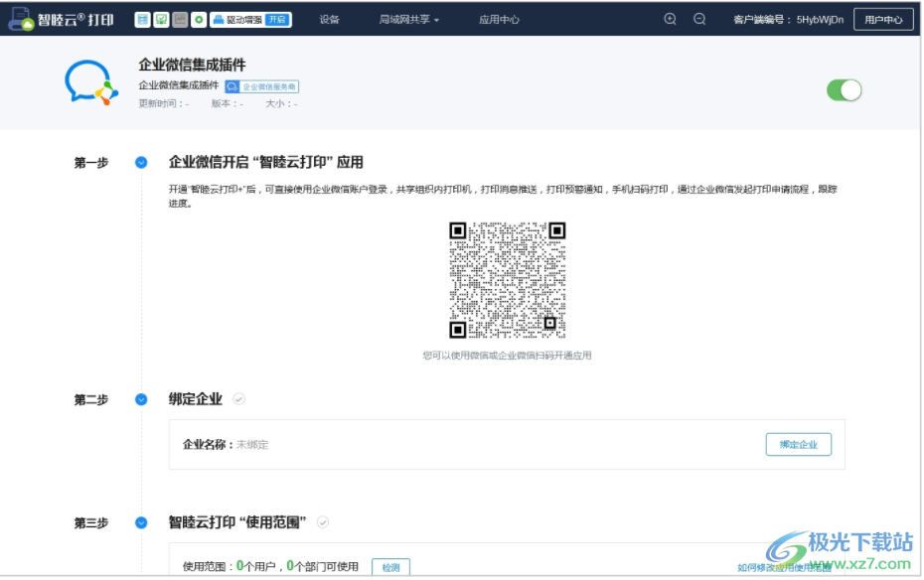Click the blue document toolbar icon

pos(142,20)
